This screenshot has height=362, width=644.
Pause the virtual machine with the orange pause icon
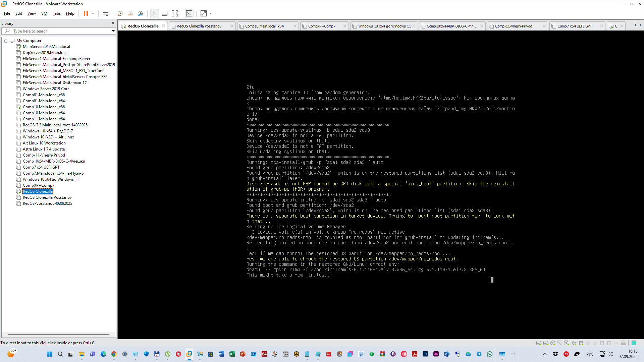coord(86,13)
